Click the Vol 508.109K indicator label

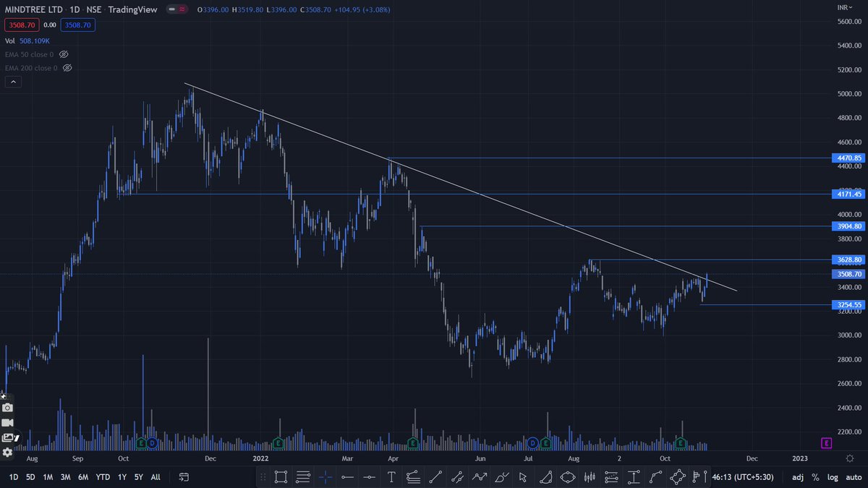tap(27, 41)
